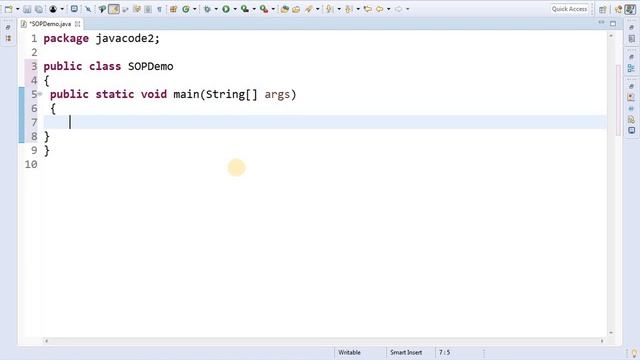640x360 pixels.
Task: Open the External Tools dropdown arrow
Action: point(273,9)
